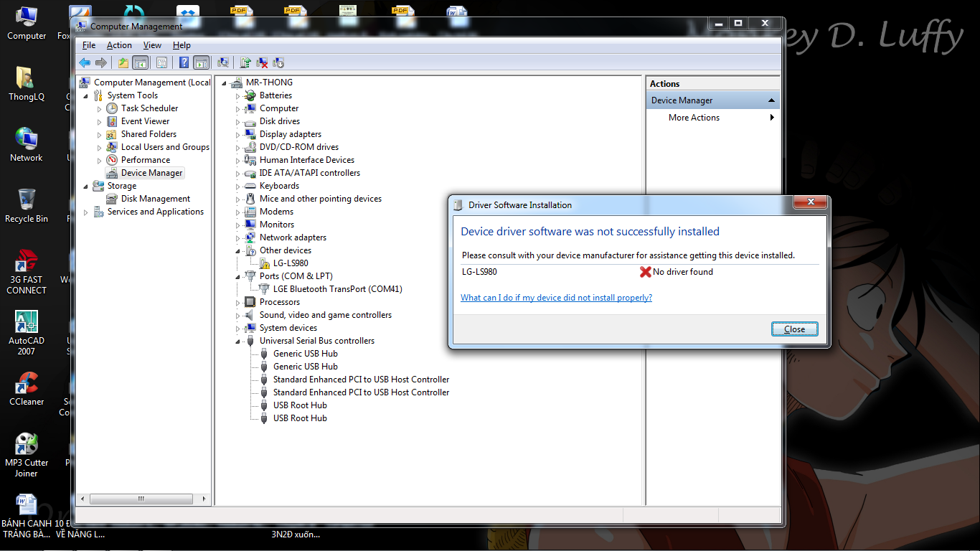Viewport: 980px width, 551px height.
Task: Click the Processors category icon
Action: point(250,302)
